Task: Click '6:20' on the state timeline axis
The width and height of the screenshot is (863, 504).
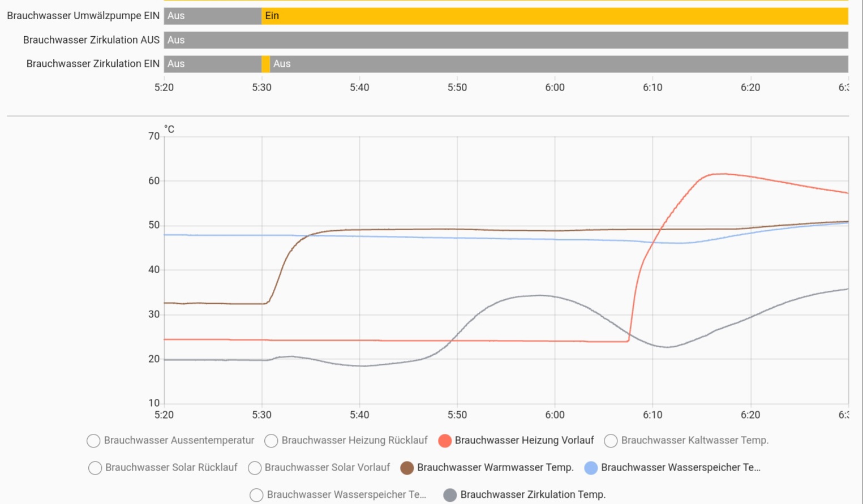Action: pyautogui.click(x=750, y=88)
